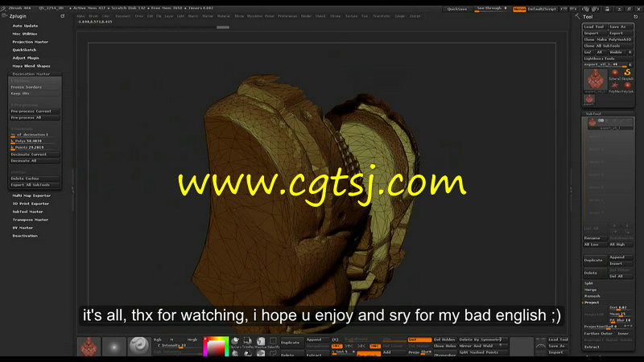Click Decimate All button

[x=35, y=161]
